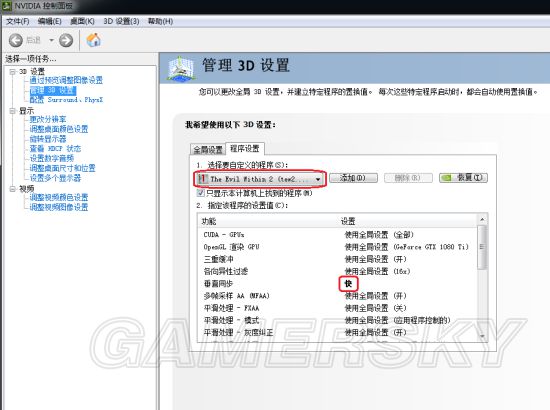This screenshot has height=410, width=550.
Task: Select the 垂直同步 setting value 快
Action: click(x=348, y=284)
